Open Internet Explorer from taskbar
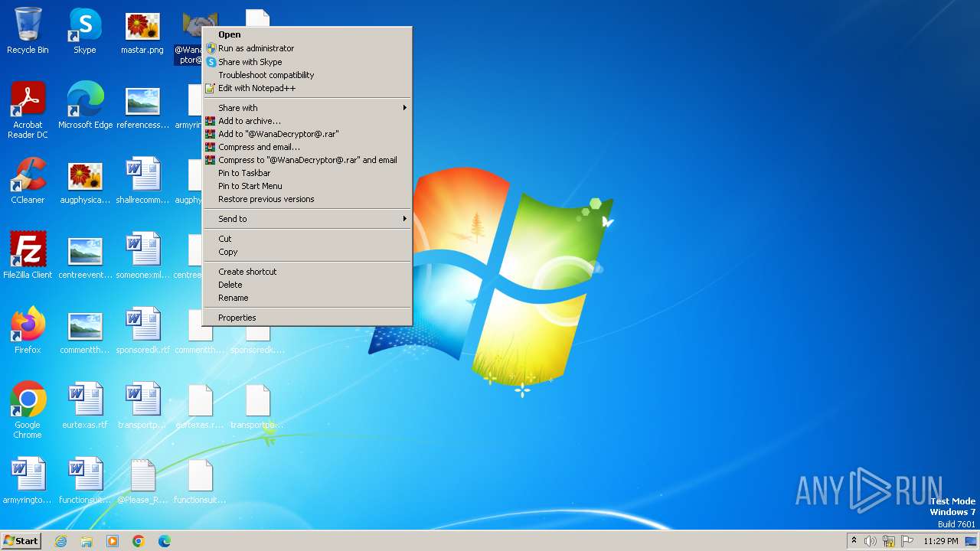The height and width of the screenshot is (551, 980). 60,541
